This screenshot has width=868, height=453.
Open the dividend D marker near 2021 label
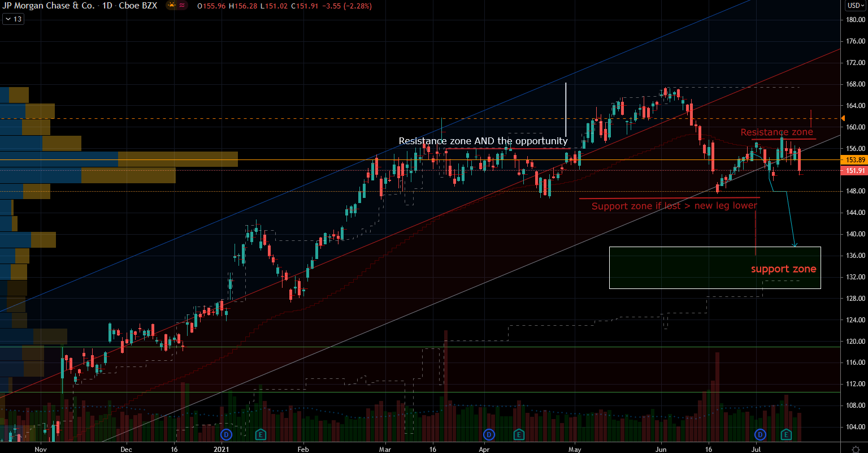pos(227,434)
